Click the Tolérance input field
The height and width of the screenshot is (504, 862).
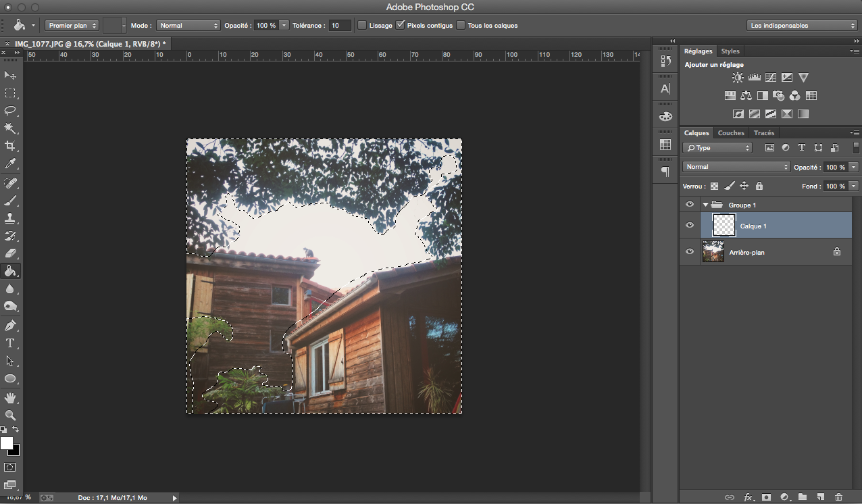340,25
